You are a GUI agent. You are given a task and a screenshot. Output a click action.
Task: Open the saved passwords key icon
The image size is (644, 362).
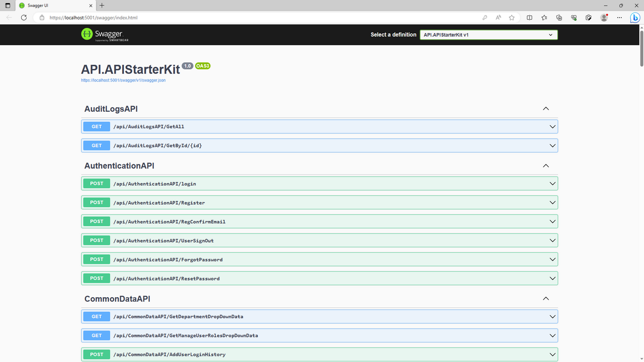[x=485, y=18]
